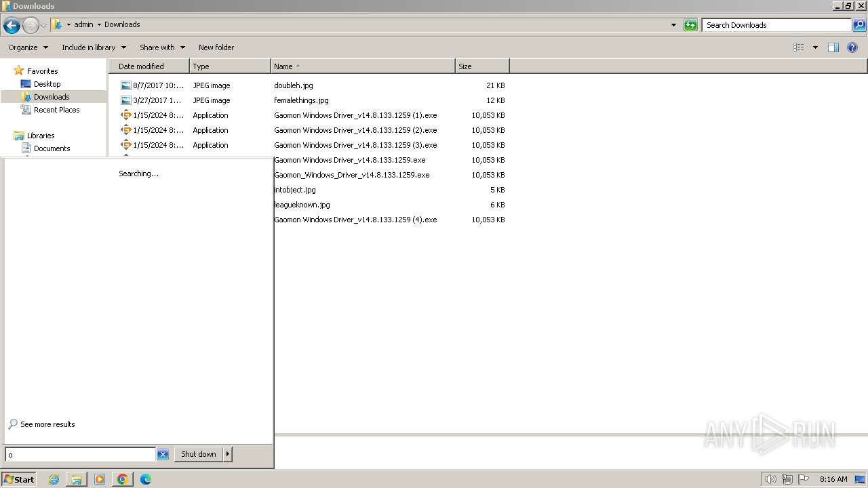Select the femalethings.jpg file
Image resolution: width=868 pixels, height=488 pixels.
click(x=301, y=100)
